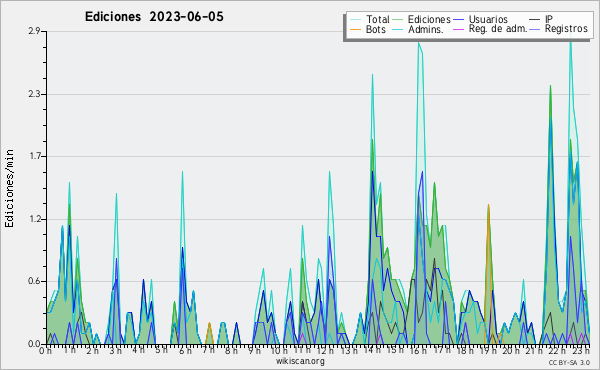This screenshot has height=370, width=600.
Task: Click the wikiscan.org credit text
Action: (300, 361)
